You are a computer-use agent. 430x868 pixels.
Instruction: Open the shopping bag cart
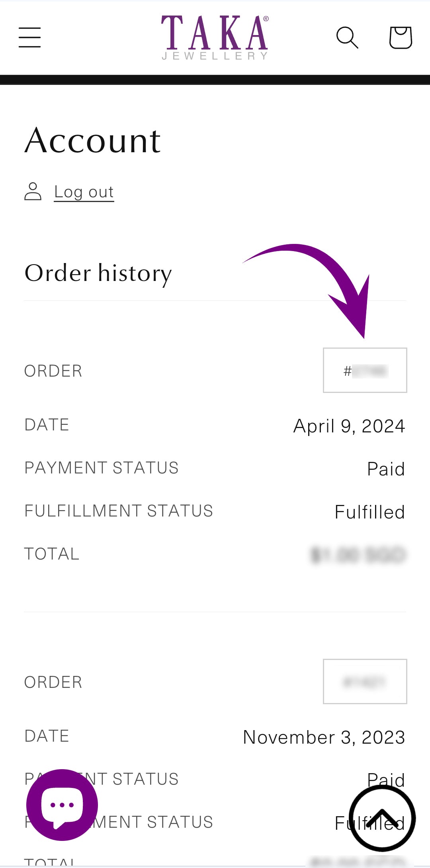click(400, 37)
